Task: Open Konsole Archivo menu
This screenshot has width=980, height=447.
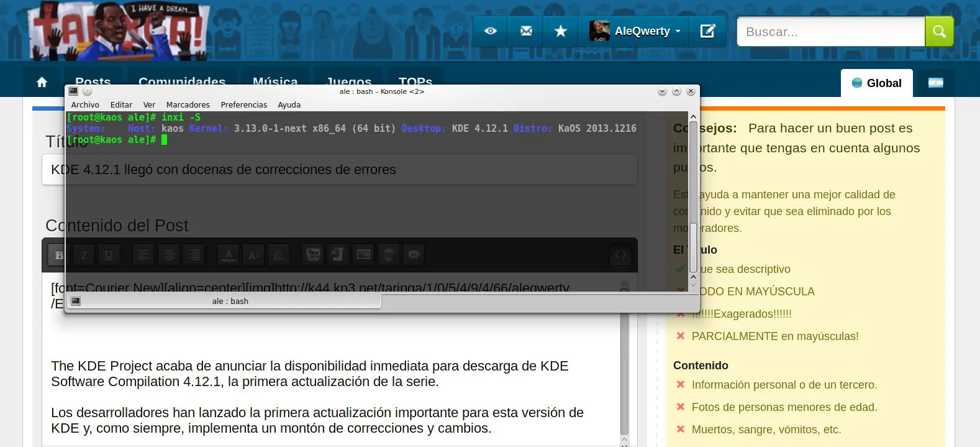Action: click(85, 105)
